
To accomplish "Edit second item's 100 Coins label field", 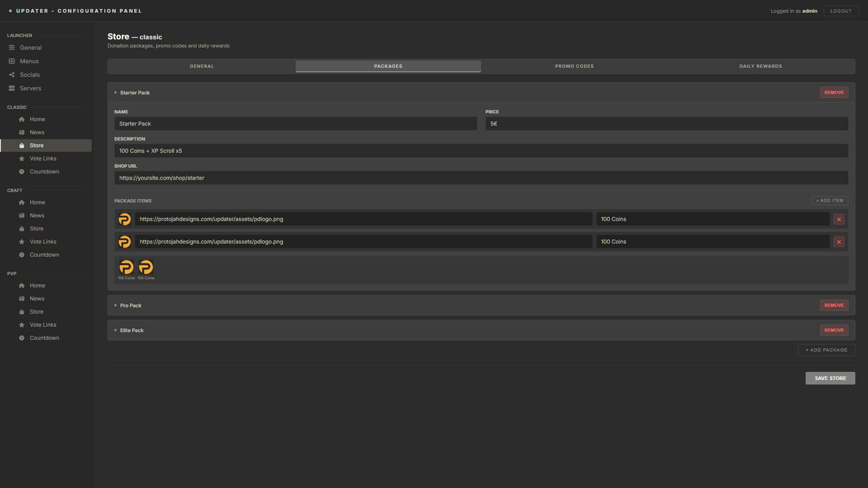I will (713, 242).
